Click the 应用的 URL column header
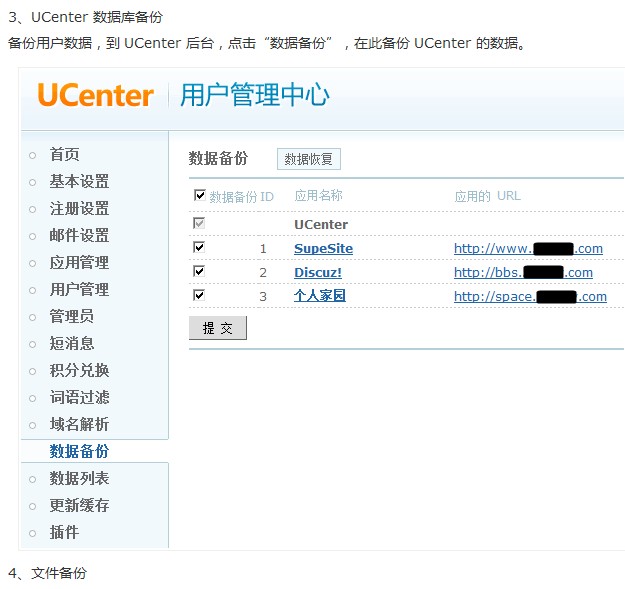625x589 pixels. 487,196
